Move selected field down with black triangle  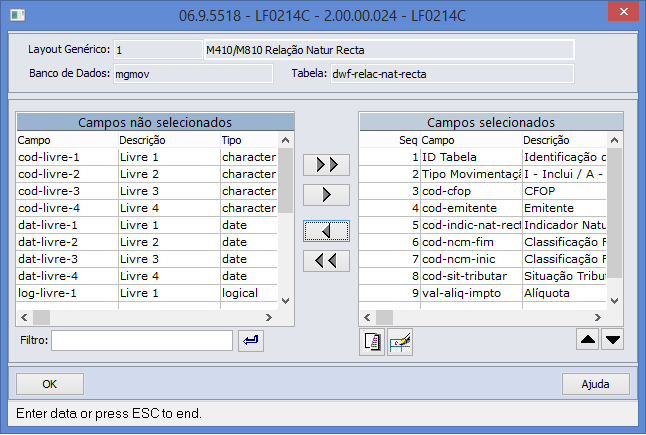(612, 339)
